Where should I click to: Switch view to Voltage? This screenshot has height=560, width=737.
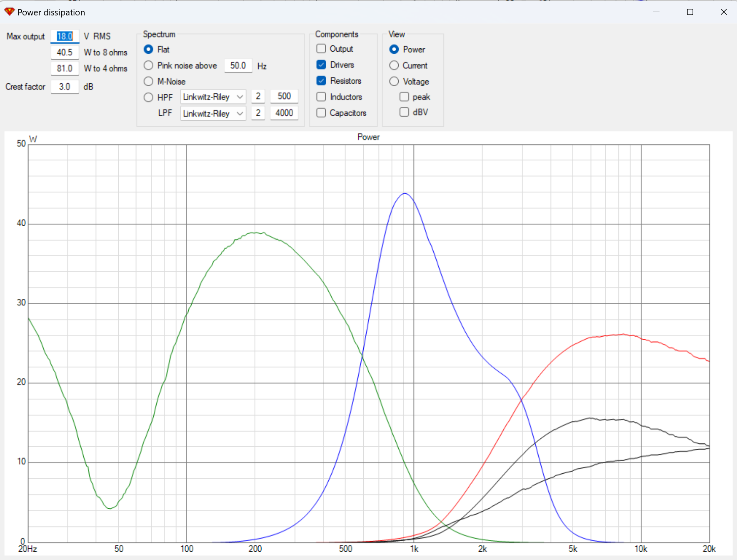tap(394, 81)
